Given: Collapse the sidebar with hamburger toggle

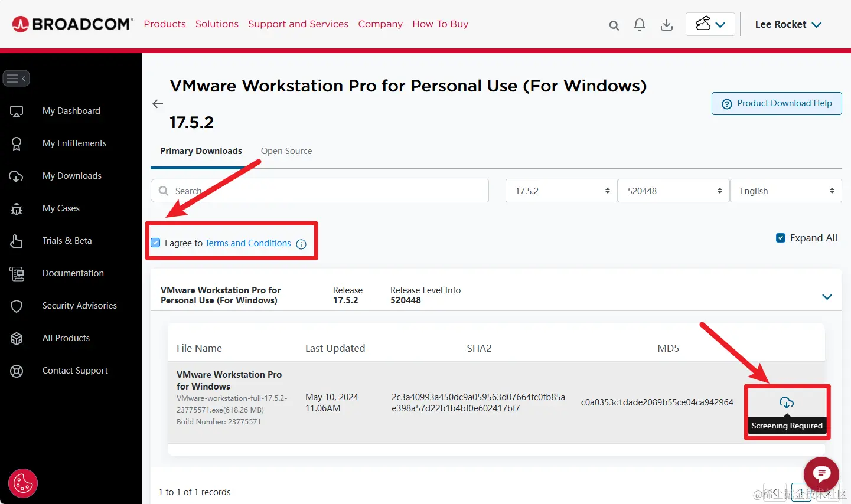Looking at the screenshot, I should coord(17,78).
